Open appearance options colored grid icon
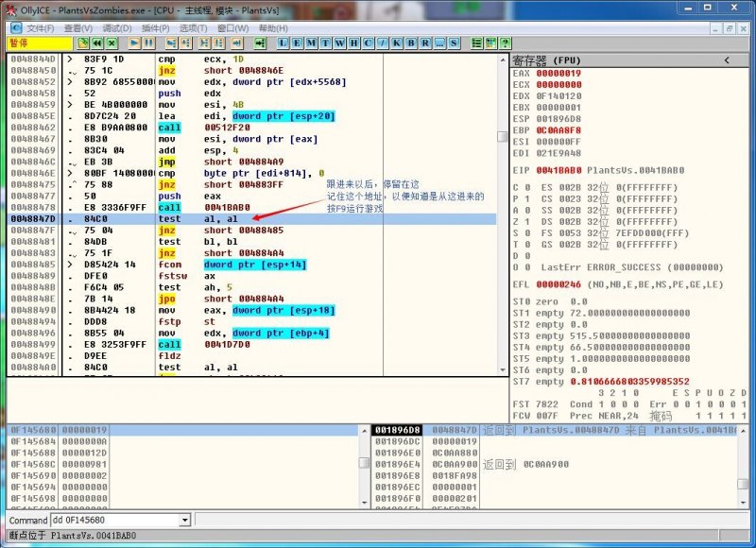The width and height of the screenshot is (756, 548). tap(490, 43)
